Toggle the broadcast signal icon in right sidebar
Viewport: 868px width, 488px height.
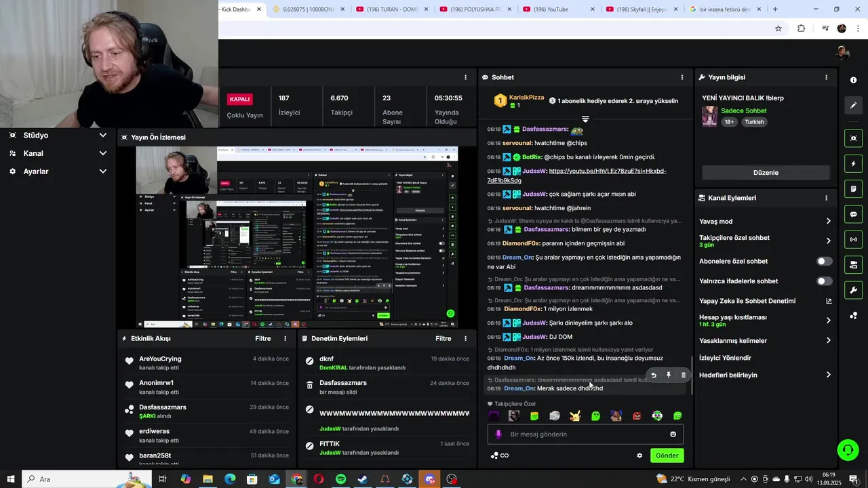point(853,239)
